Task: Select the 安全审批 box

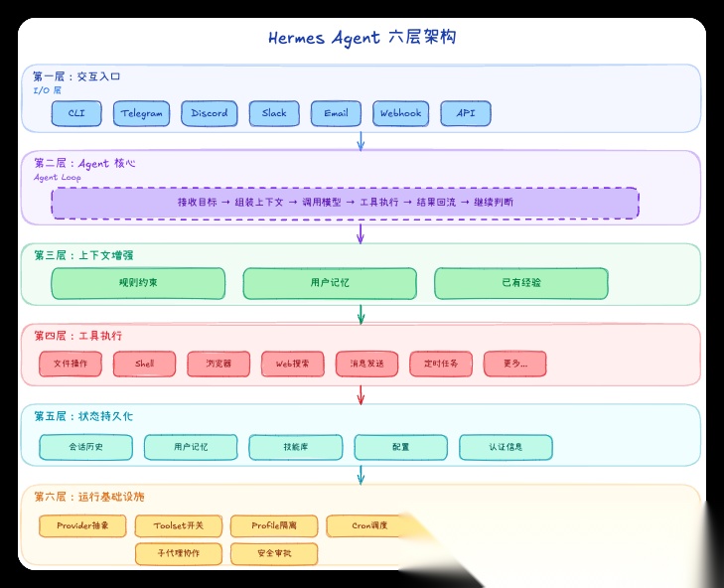Action: pyautogui.click(x=274, y=553)
